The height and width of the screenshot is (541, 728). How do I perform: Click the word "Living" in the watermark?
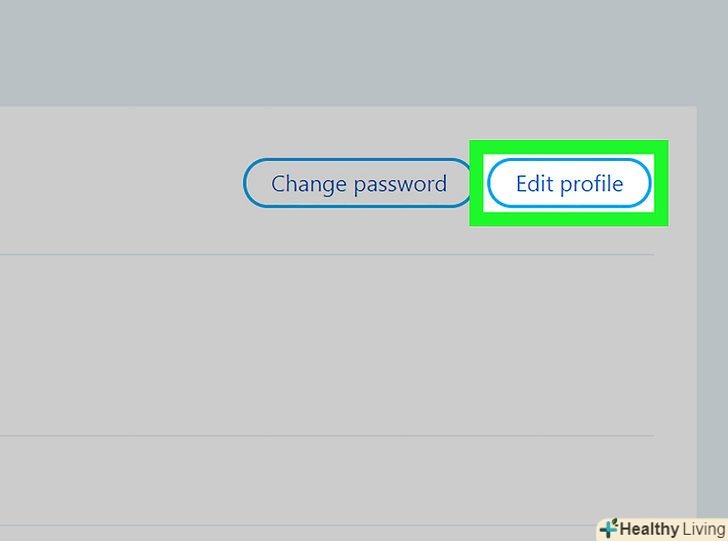pyautogui.click(x=705, y=529)
